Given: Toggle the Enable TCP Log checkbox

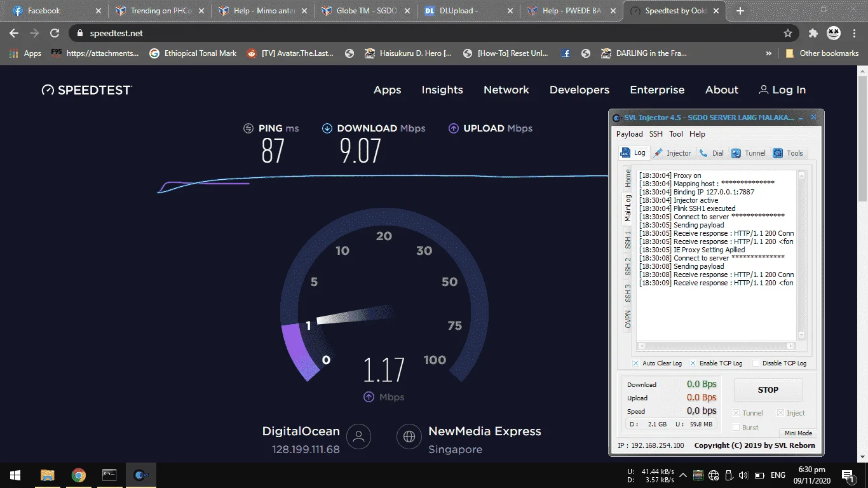Looking at the screenshot, I should [693, 363].
